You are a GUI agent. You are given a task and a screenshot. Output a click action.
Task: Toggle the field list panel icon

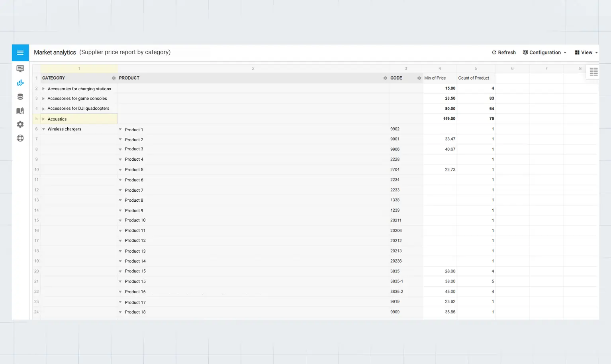[x=593, y=72]
